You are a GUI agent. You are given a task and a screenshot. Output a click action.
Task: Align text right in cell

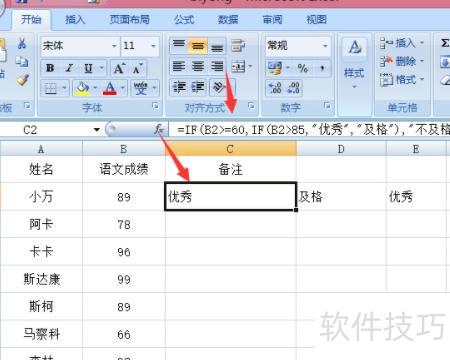(217, 67)
